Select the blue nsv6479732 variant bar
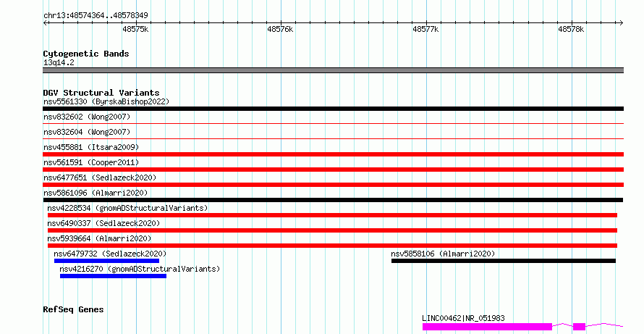 (x=106, y=261)
